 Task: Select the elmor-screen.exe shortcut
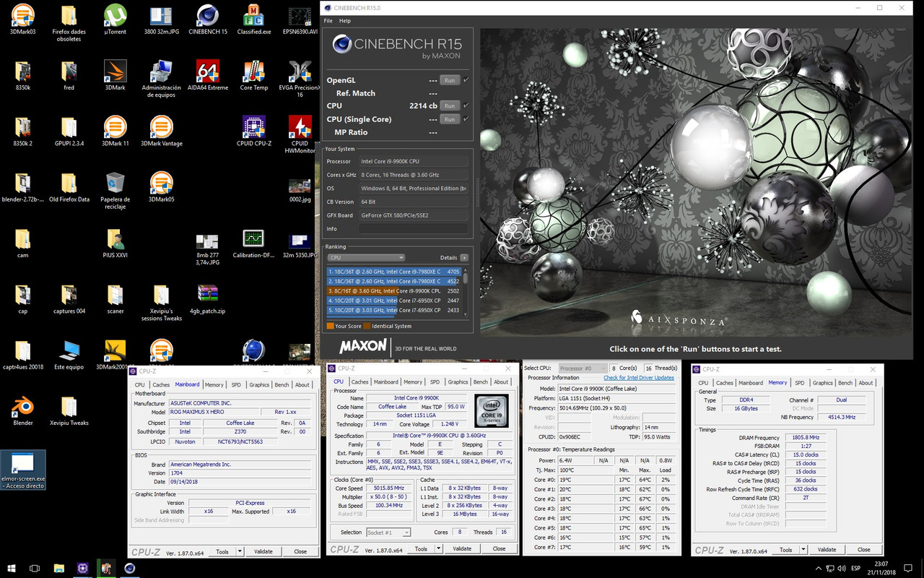22,470
